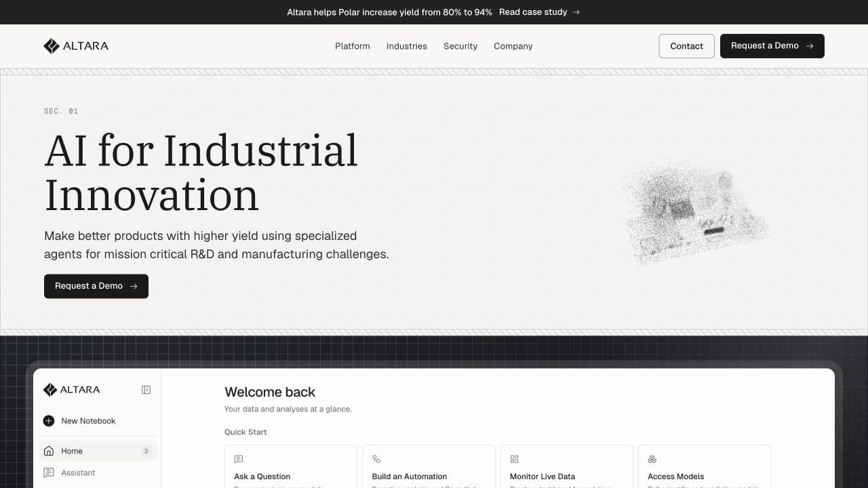Click the Home badge showing 3
868x488 pixels.
tap(146, 451)
